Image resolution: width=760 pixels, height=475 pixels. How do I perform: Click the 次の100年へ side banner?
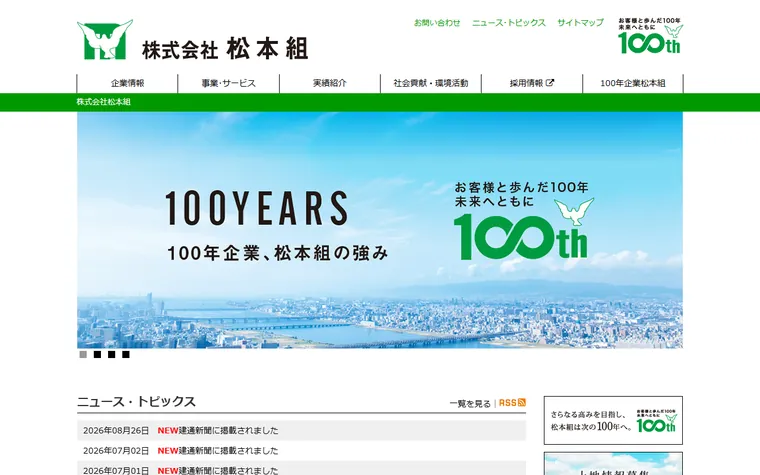pos(613,420)
